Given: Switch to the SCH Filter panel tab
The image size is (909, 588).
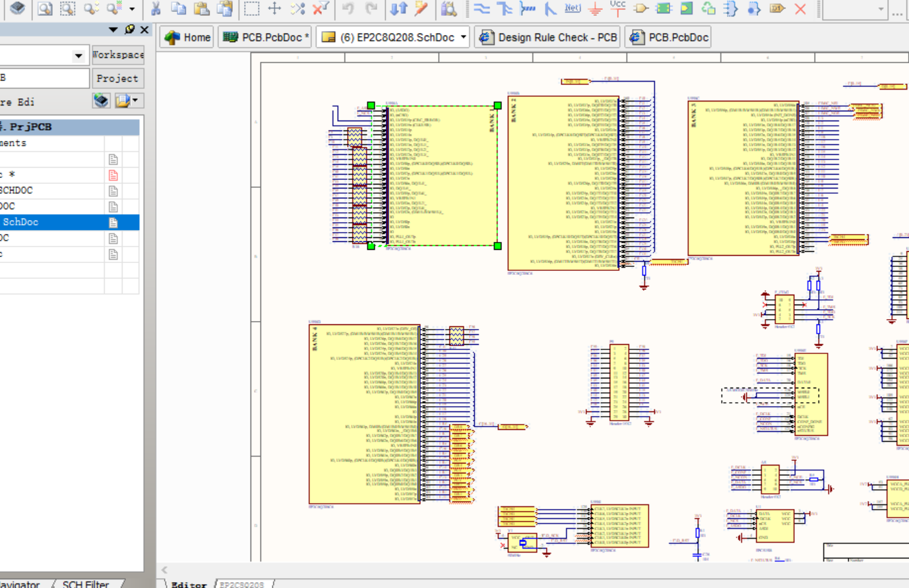Looking at the screenshot, I should pyautogui.click(x=86, y=584).
